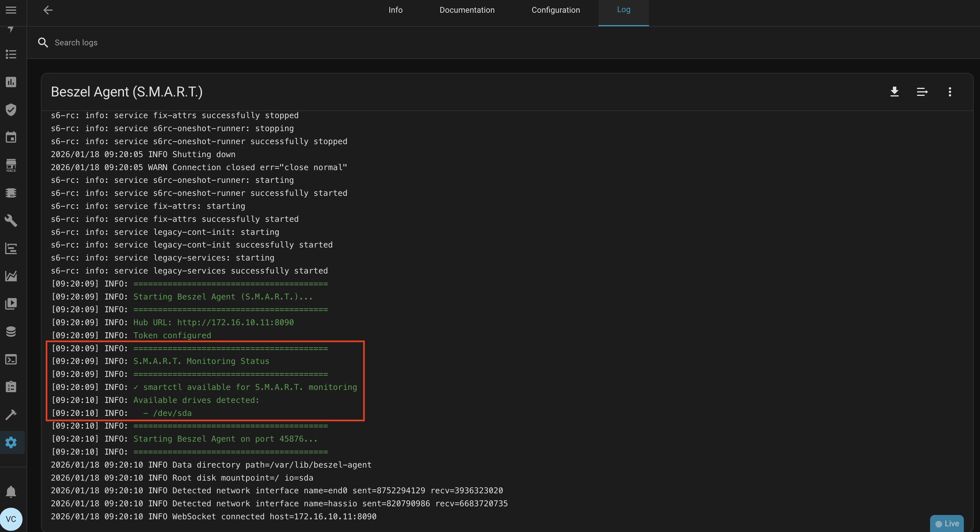Click the 'Root disk mountpoint' log line

pyautogui.click(x=182, y=478)
